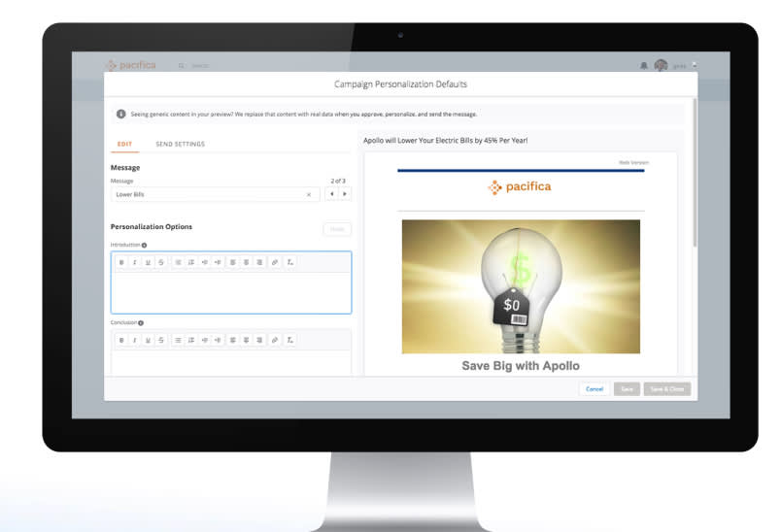Align text right in Introduction editor
781x532 pixels.
pos(259,262)
